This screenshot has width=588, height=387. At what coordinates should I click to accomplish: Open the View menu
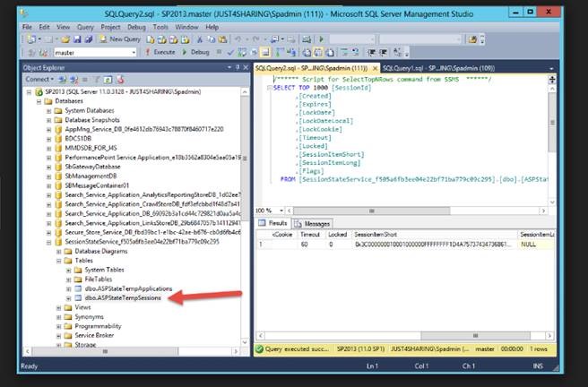(63, 27)
